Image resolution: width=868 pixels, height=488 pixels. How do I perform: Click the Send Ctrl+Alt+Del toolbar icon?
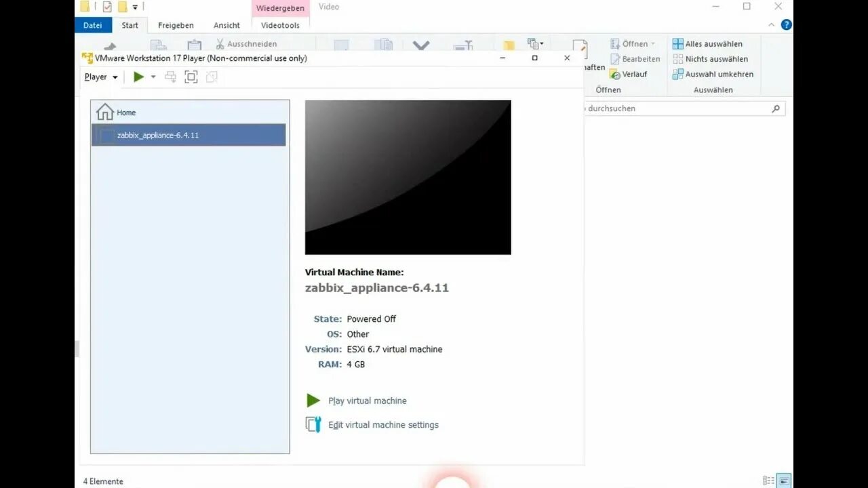coord(171,77)
